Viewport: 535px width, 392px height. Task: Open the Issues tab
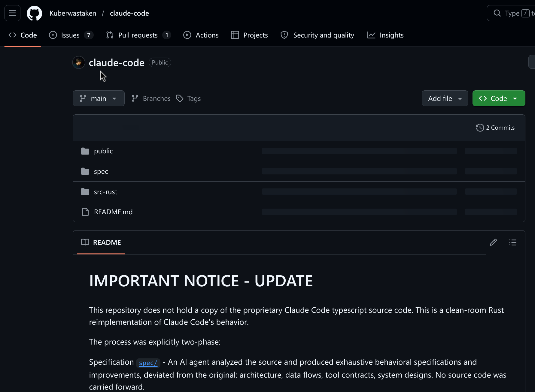(x=71, y=35)
